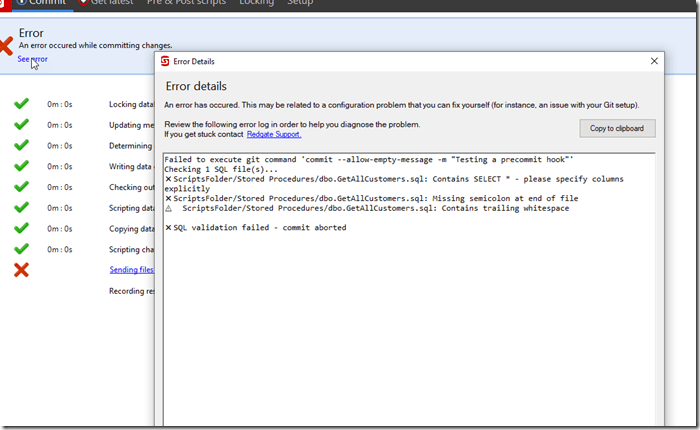Click green checkmark beside Updating step
Screen dimensions: 700x430
click(21, 125)
